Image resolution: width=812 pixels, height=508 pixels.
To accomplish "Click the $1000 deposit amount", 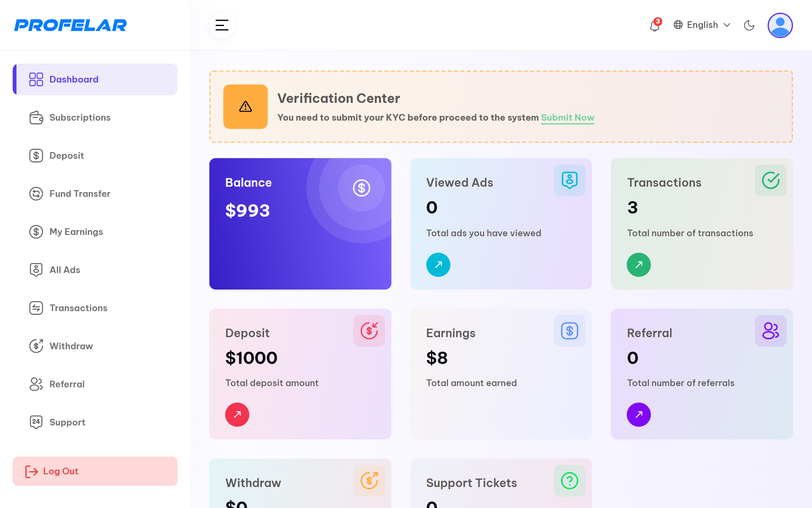I will (x=251, y=358).
